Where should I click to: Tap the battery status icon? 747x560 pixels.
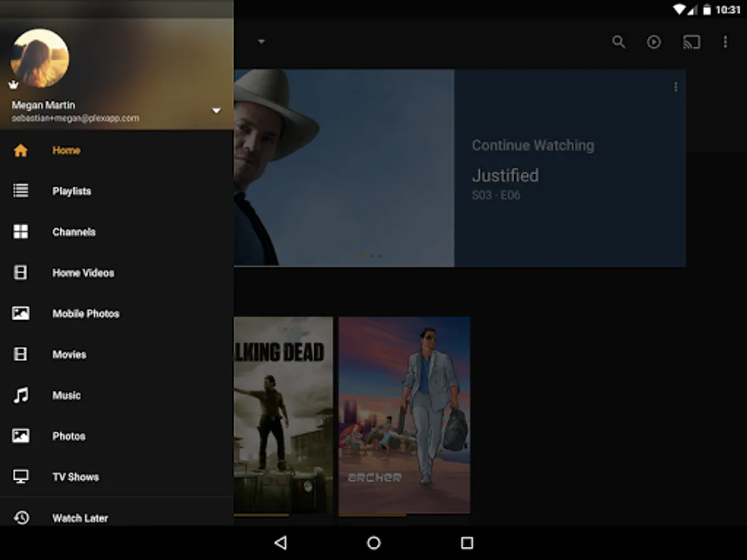[707, 10]
